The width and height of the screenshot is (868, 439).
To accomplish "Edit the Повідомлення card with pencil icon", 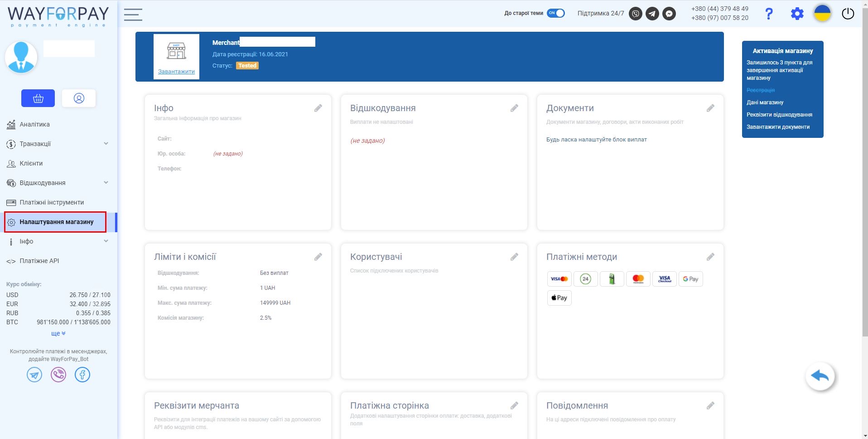I will pos(710,405).
